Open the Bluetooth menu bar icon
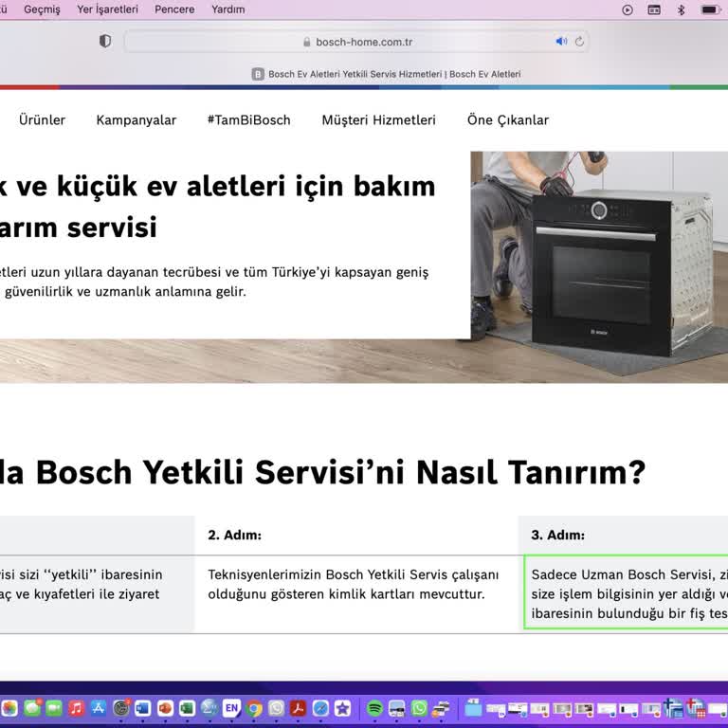The height and width of the screenshot is (728, 728). tap(682, 9)
